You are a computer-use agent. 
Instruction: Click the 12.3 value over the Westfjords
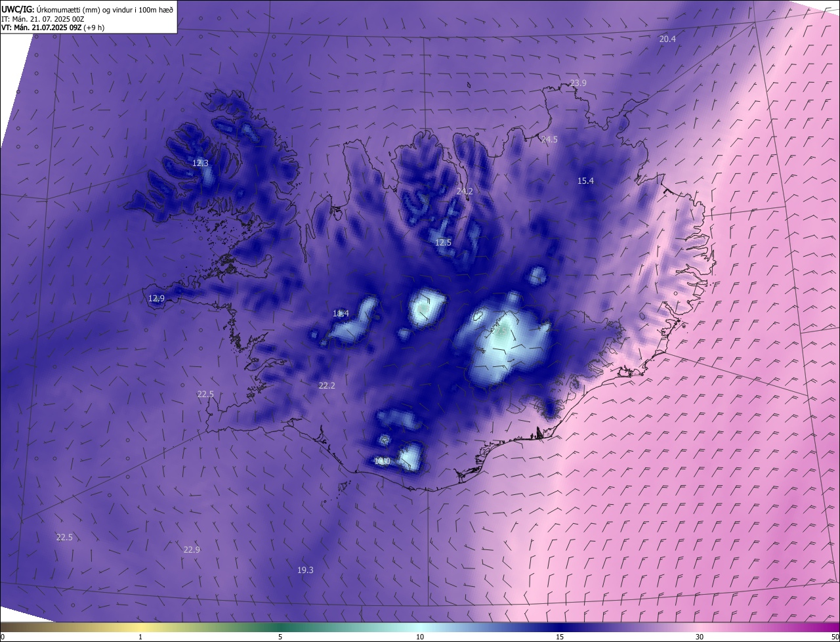(x=200, y=163)
